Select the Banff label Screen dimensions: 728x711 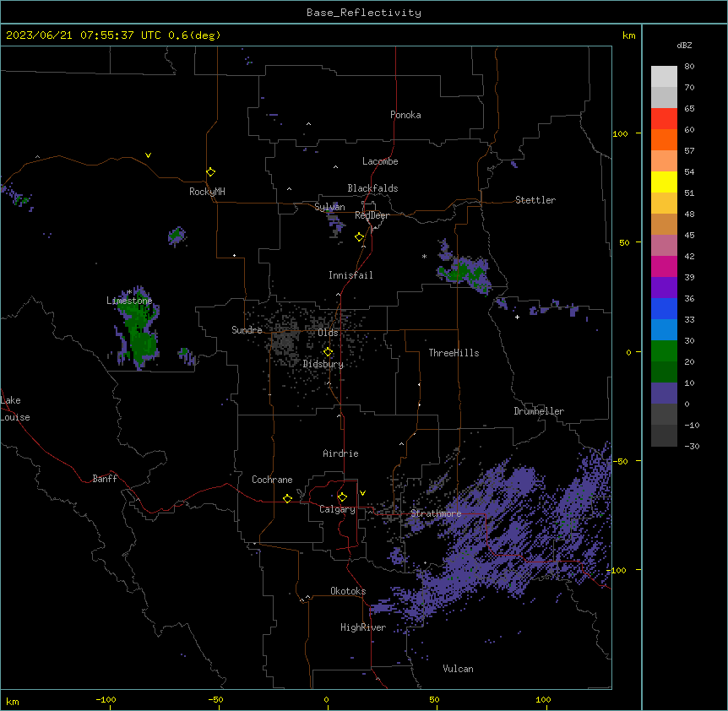click(x=105, y=479)
